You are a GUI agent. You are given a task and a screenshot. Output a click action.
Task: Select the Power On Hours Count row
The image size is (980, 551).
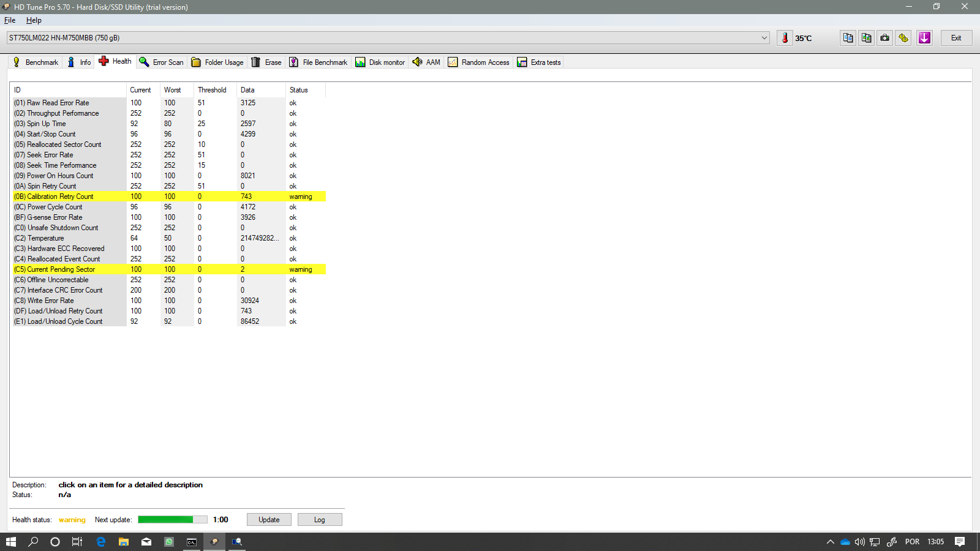[169, 176]
